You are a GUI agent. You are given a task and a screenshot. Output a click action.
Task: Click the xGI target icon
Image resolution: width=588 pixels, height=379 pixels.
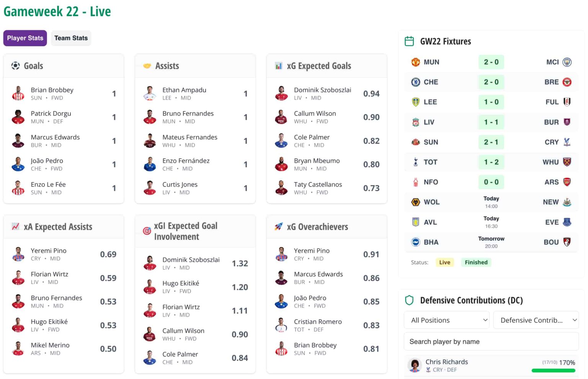[x=147, y=231]
